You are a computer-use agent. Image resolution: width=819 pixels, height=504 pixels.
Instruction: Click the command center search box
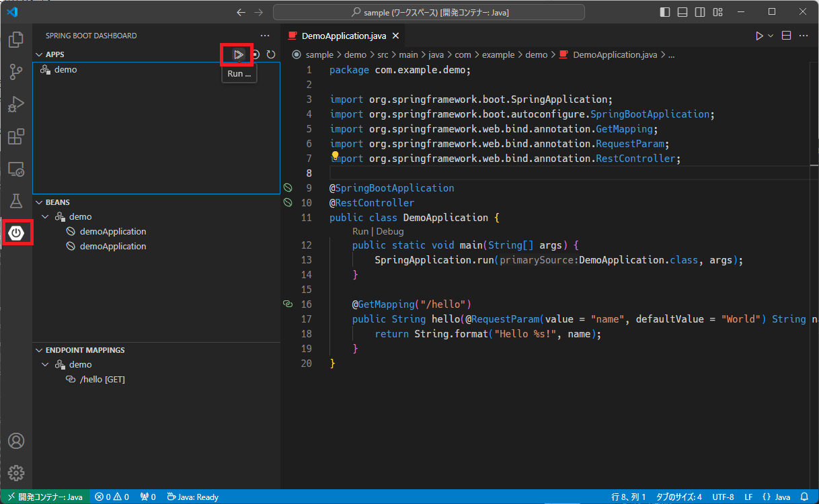[429, 12]
